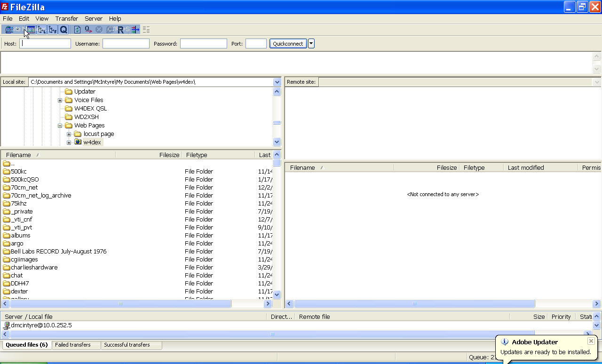
Task: Expand the Voice Files tree folder
Action: tap(60, 100)
